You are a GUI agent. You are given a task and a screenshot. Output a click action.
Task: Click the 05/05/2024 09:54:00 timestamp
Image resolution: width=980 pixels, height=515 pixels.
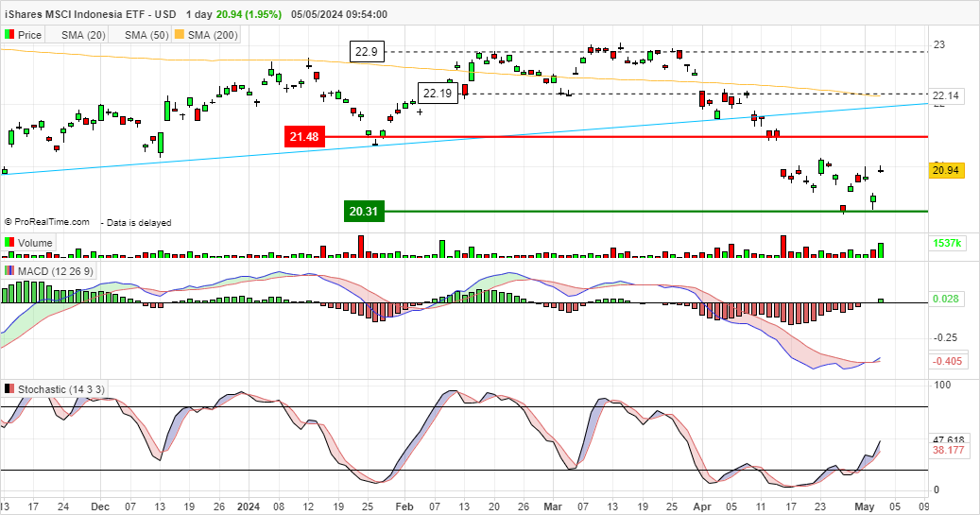[339, 14]
